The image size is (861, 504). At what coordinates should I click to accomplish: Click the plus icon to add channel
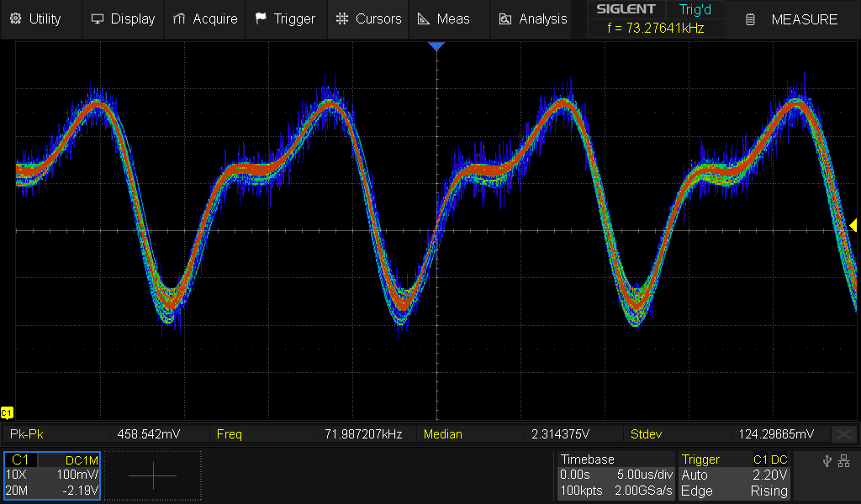pyautogui.click(x=153, y=475)
